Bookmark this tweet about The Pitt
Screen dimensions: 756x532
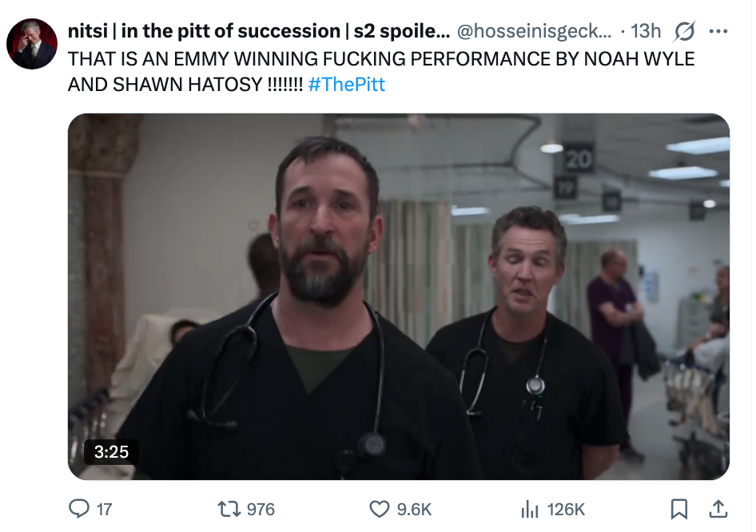click(679, 509)
